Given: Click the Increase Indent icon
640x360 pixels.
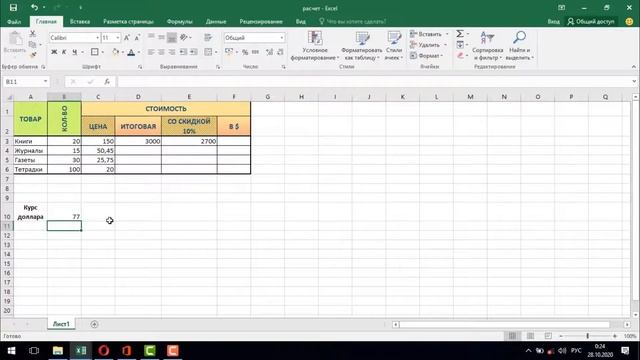Looking at the screenshot, I should pos(194,52).
